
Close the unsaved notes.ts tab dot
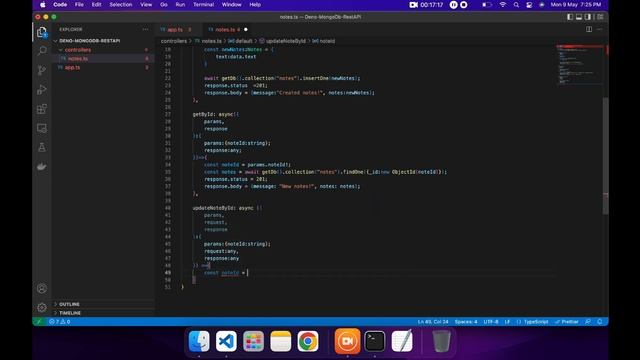point(246,29)
